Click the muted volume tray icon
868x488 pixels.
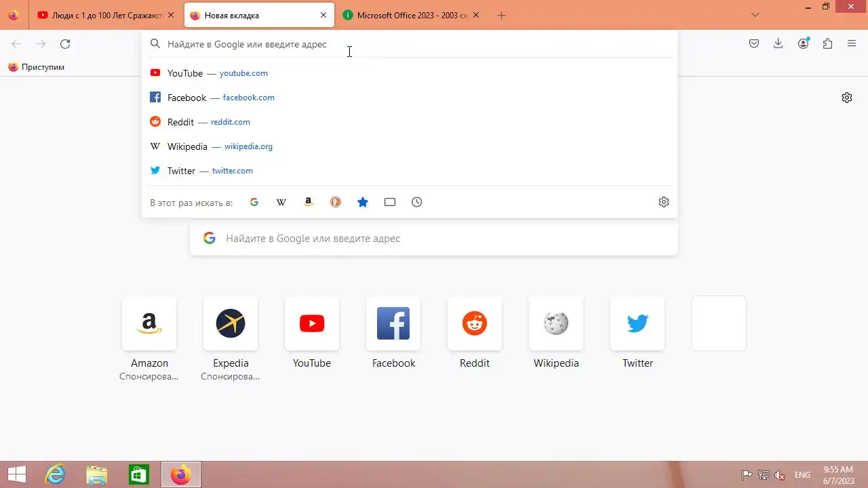pos(780,475)
